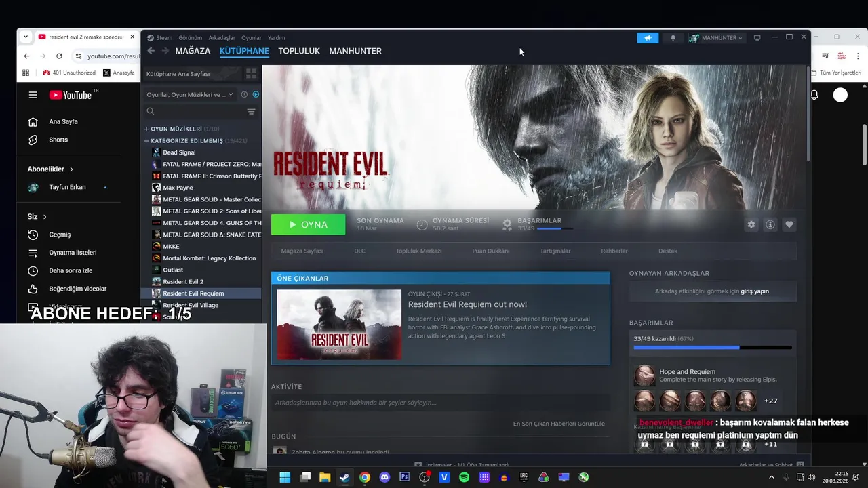
Task: Show hidden system tray icons
Action: pos(771,477)
